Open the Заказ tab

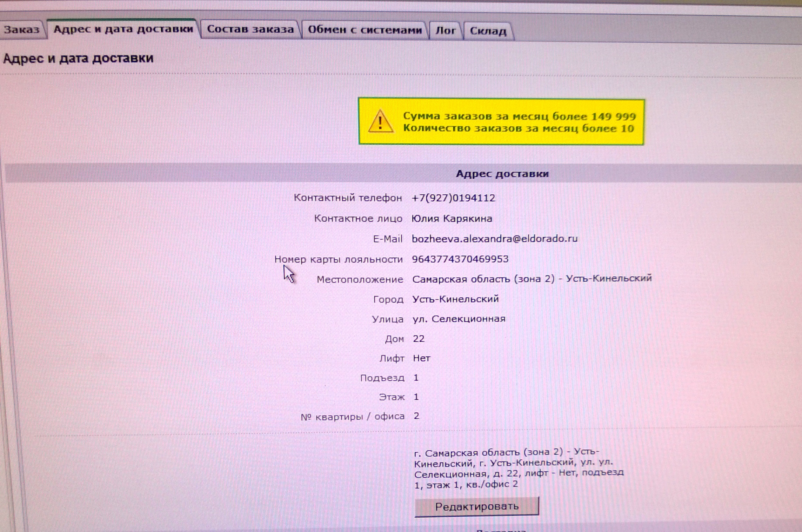[x=22, y=29]
